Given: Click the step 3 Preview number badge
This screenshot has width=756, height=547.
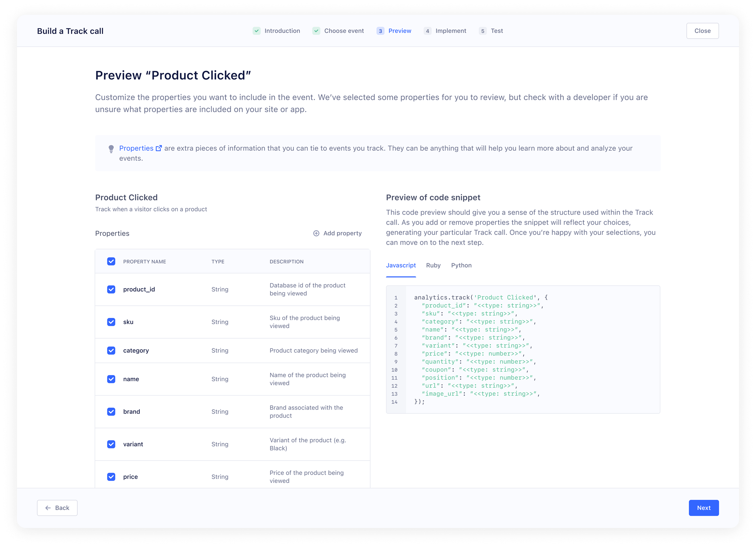Looking at the screenshot, I should pyautogui.click(x=380, y=31).
